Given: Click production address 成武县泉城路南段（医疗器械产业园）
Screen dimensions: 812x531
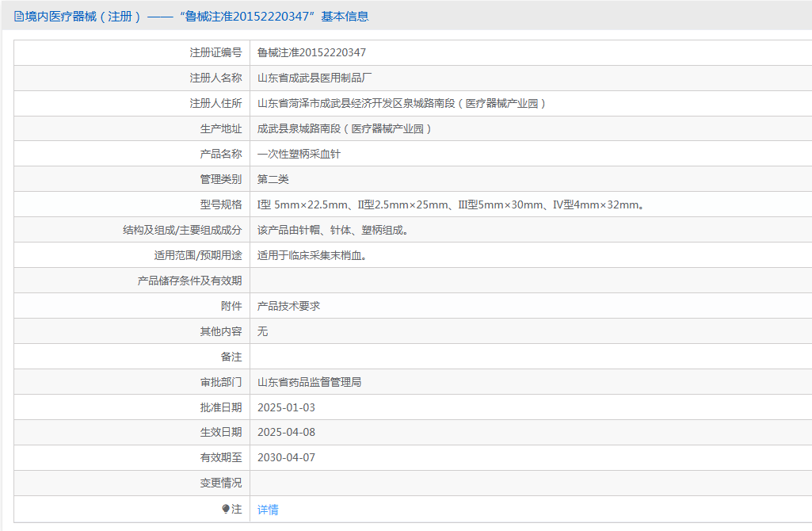Looking at the screenshot, I should (x=345, y=128).
